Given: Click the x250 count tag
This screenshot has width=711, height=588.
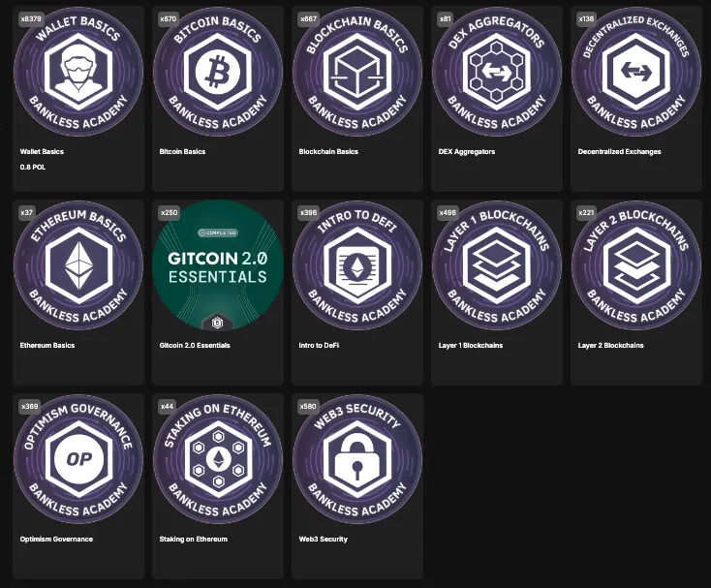Looking at the screenshot, I should coord(170,212).
